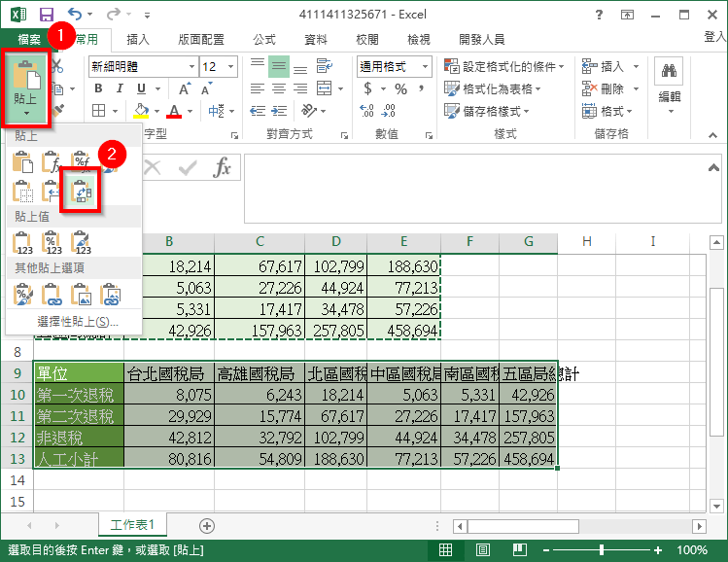
Task: Open the borders dropdown arrow
Action: 115,111
